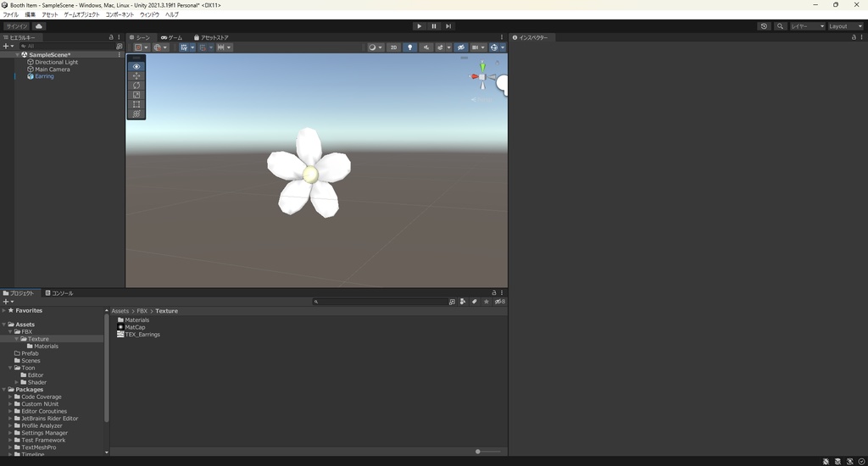
Task: Open the Scene view three-dot options menu
Action: (502, 37)
